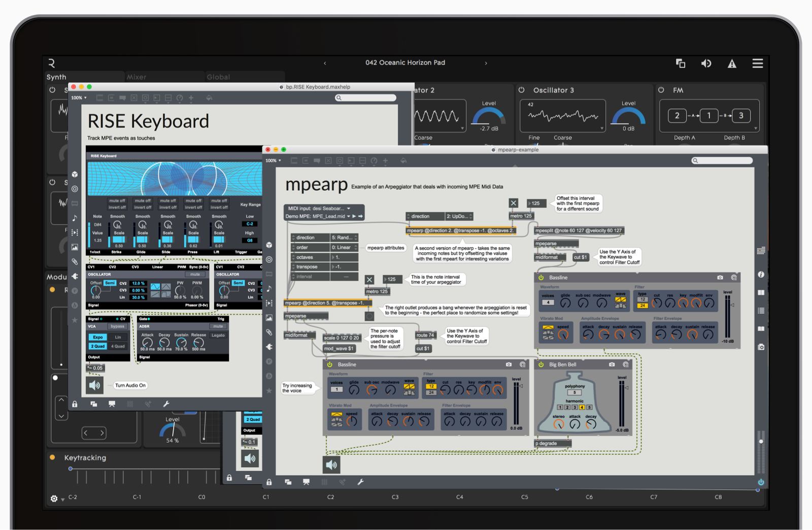Image resolution: width=812 pixels, height=530 pixels.
Task: Toggle the Oscillator 3 power button
Action: (521, 90)
